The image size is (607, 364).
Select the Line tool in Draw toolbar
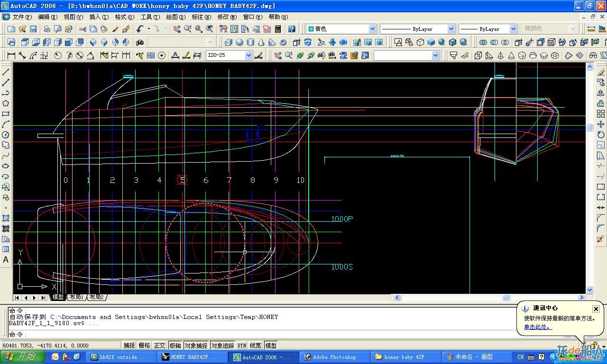pos(6,72)
